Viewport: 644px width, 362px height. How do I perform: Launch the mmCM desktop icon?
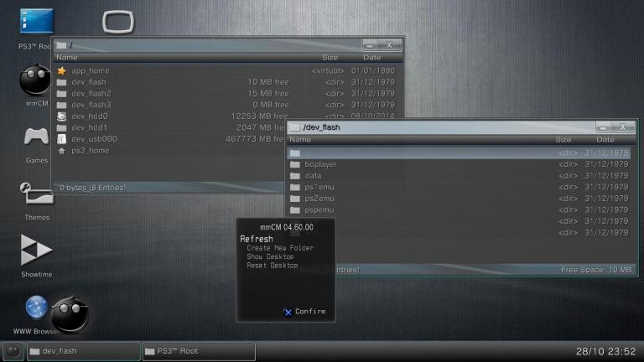click(x=36, y=81)
